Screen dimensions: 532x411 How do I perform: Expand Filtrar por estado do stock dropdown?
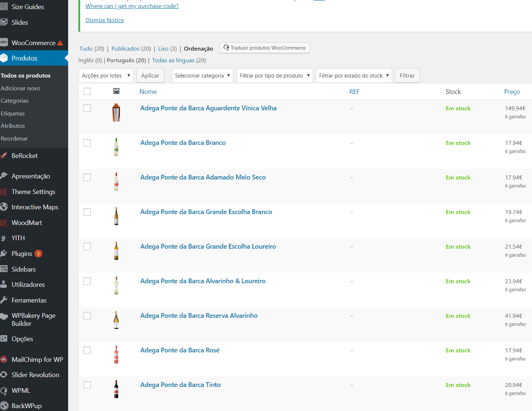[x=354, y=75]
